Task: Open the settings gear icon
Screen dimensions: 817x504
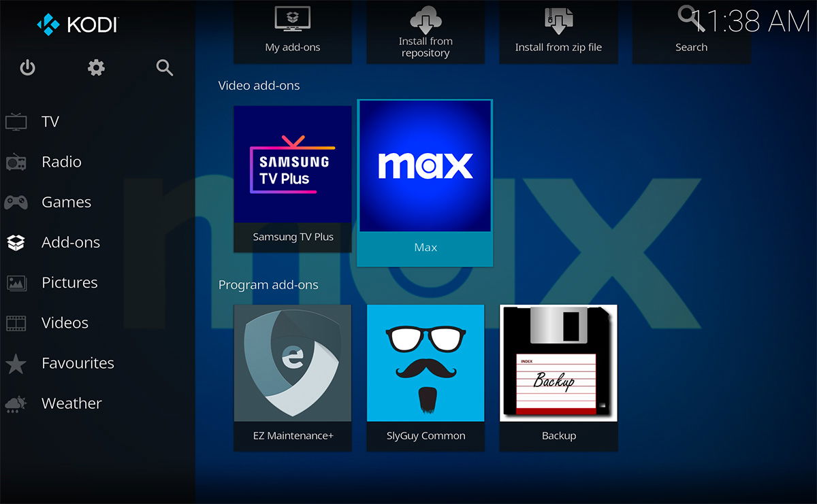Action: 96,67
